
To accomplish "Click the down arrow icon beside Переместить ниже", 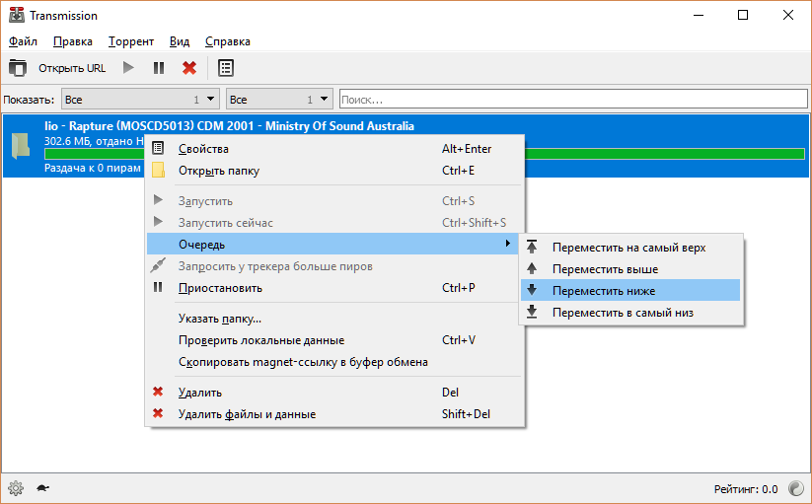I will tap(532, 290).
